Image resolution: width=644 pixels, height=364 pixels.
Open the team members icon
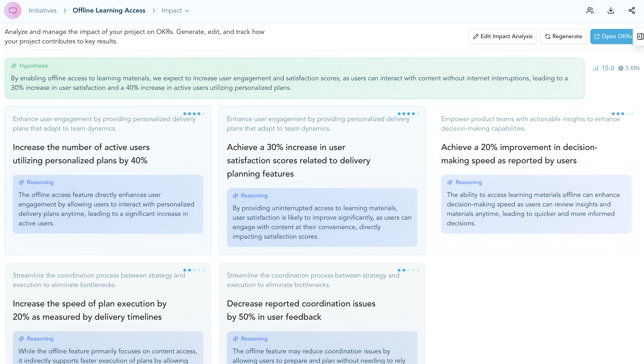click(590, 10)
